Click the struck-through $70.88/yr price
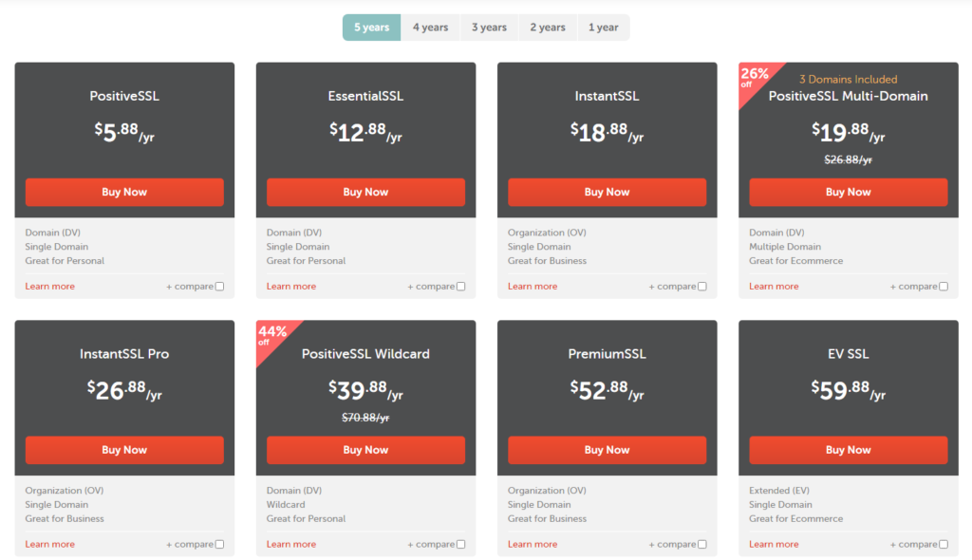 (x=365, y=418)
